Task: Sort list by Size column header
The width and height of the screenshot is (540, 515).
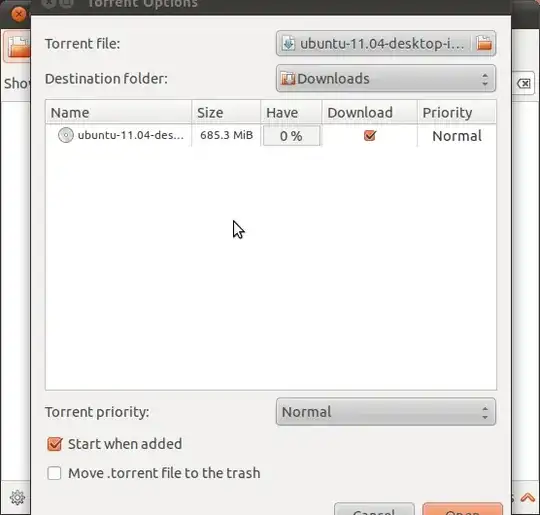Action: [226, 113]
